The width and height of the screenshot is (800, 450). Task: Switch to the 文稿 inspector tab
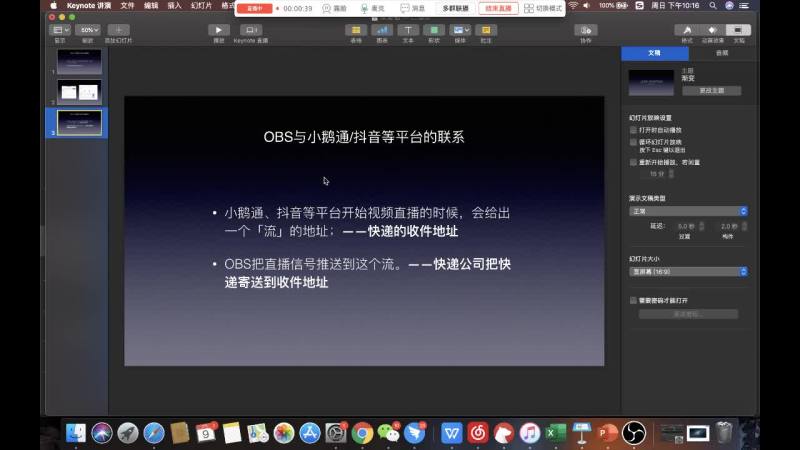[x=655, y=53]
